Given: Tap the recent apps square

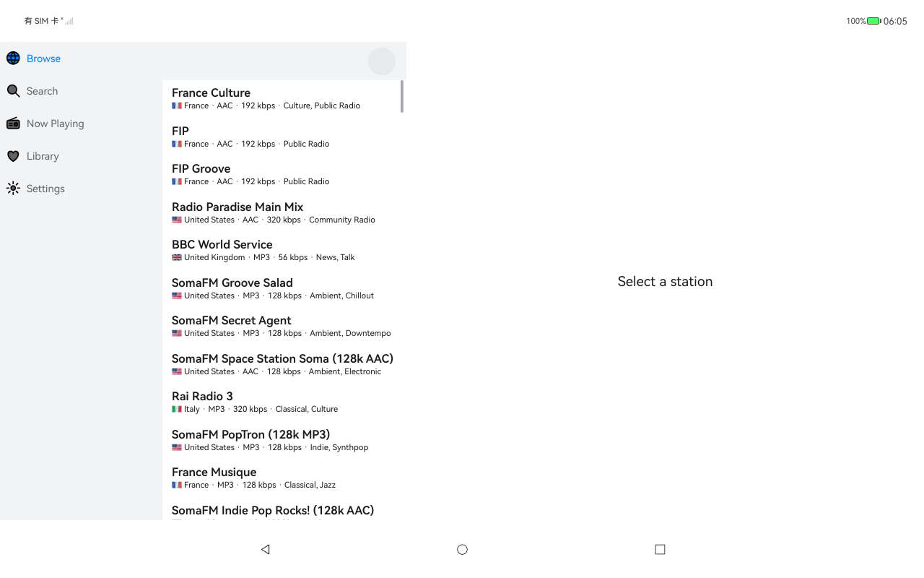Looking at the screenshot, I should pos(660,549).
